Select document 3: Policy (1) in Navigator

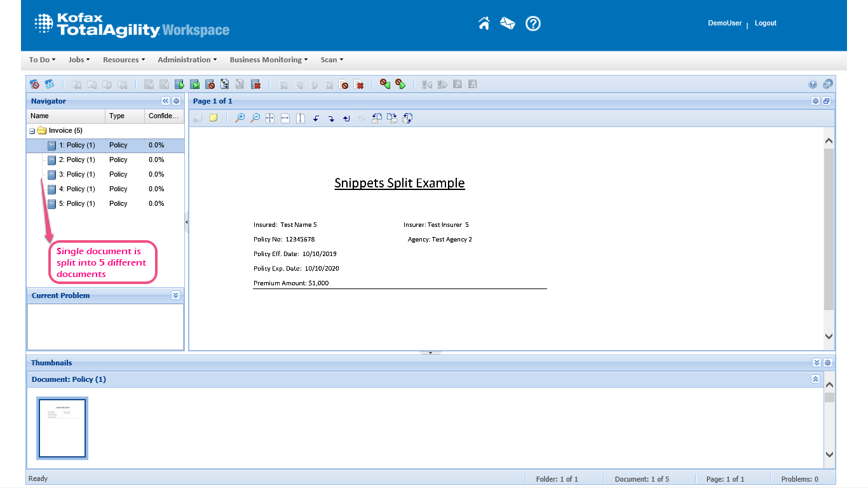(x=76, y=175)
